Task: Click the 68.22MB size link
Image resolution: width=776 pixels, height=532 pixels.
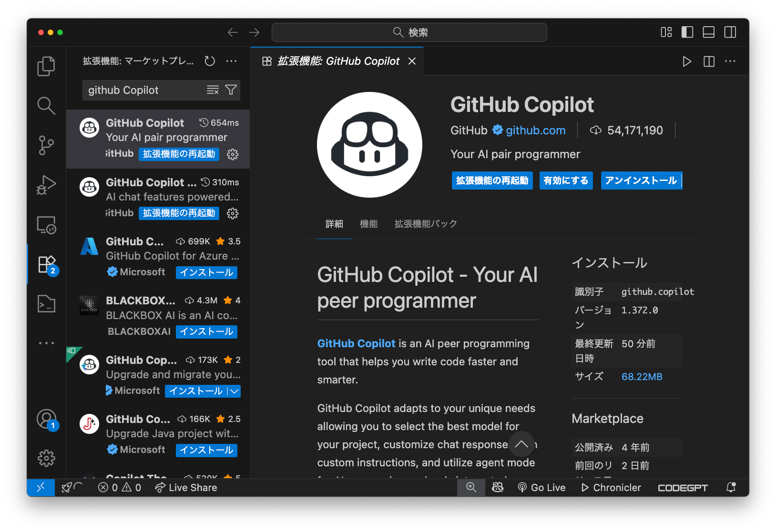Action: click(x=642, y=377)
